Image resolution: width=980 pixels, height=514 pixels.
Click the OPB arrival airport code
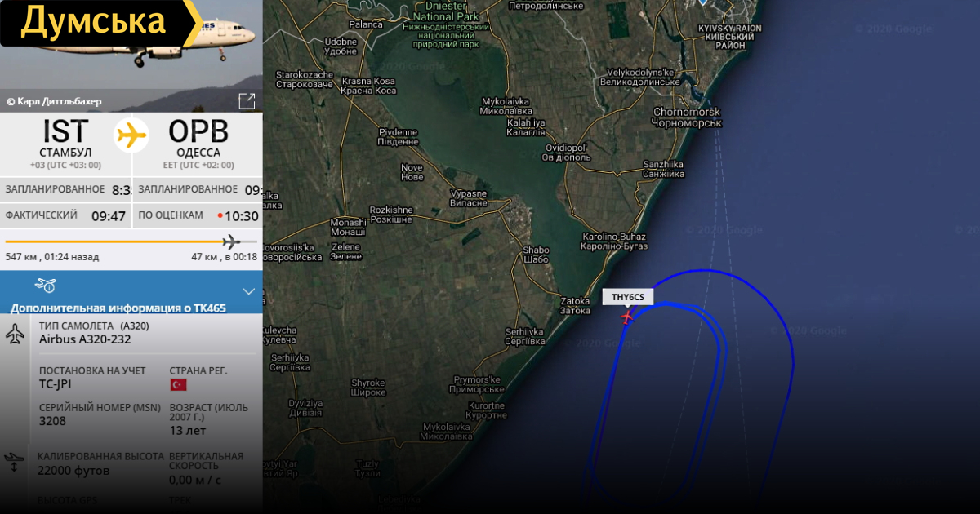click(198, 132)
